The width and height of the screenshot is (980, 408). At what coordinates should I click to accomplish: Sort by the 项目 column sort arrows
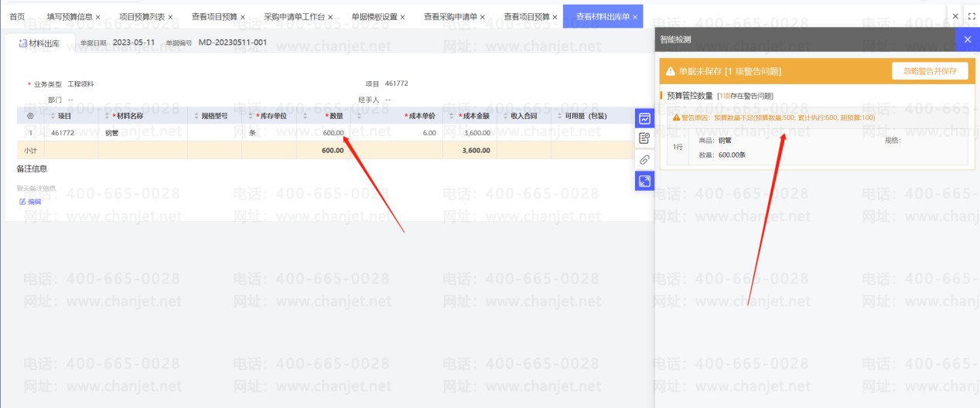click(53, 116)
